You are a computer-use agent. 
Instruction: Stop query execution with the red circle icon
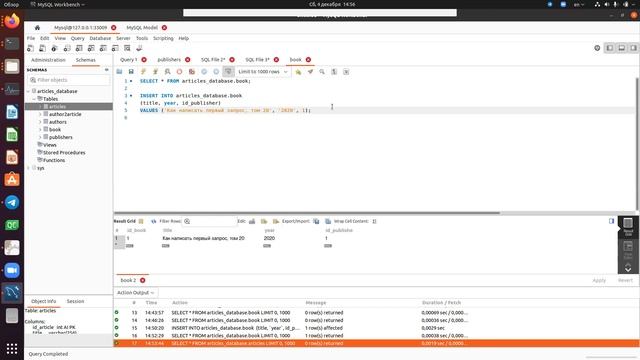(179, 71)
